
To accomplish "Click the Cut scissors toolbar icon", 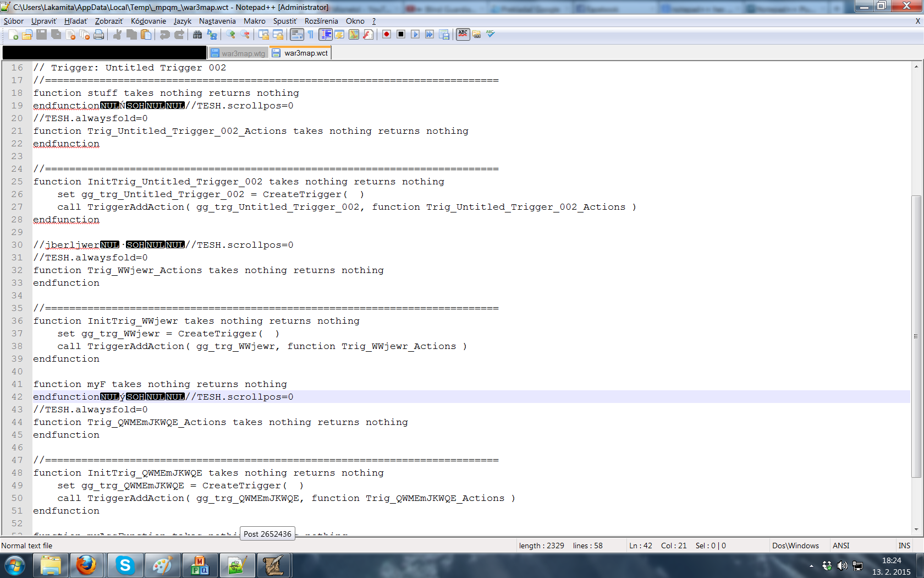I will [117, 35].
